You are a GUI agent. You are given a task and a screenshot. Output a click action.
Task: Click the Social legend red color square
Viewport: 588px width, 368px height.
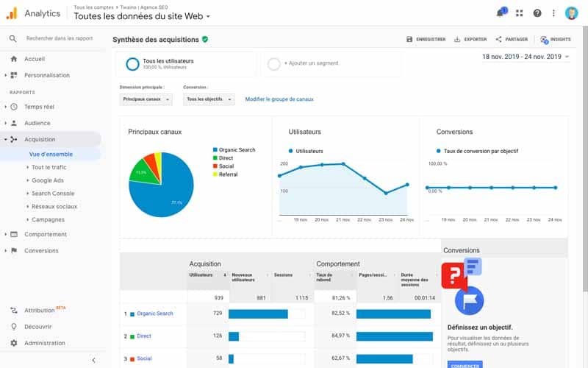(215, 166)
